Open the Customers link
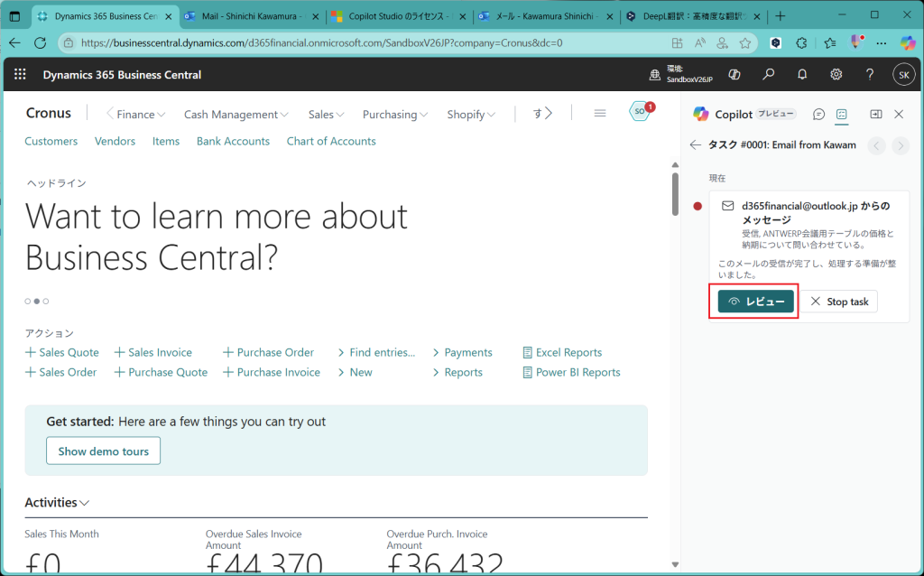The height and width of the screenshot is (576, 924). click(x=51, y=141)
